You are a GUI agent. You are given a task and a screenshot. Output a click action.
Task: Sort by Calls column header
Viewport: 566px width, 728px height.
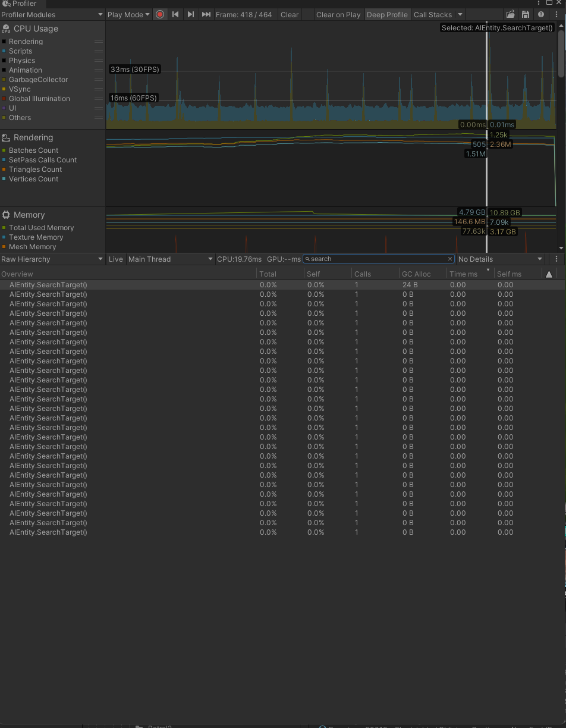pos(375,274)
